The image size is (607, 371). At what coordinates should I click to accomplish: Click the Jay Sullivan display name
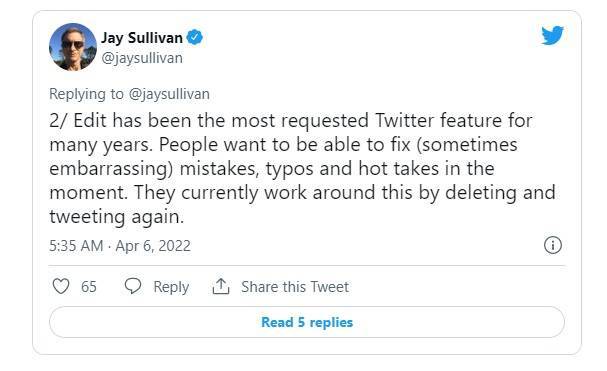[142, 38]
